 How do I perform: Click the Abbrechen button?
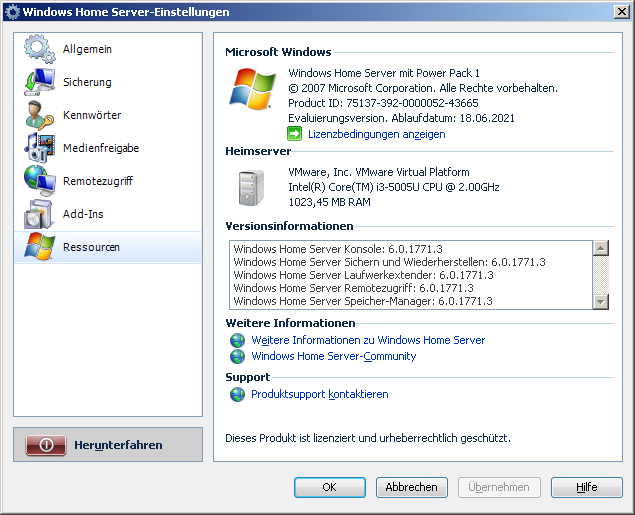[411, 487]
